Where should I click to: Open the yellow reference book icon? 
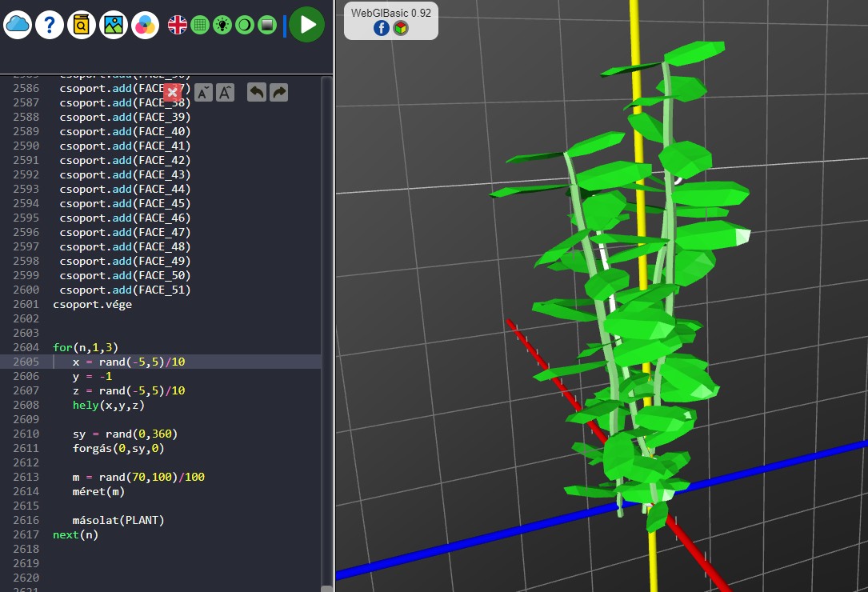point(82,25)
